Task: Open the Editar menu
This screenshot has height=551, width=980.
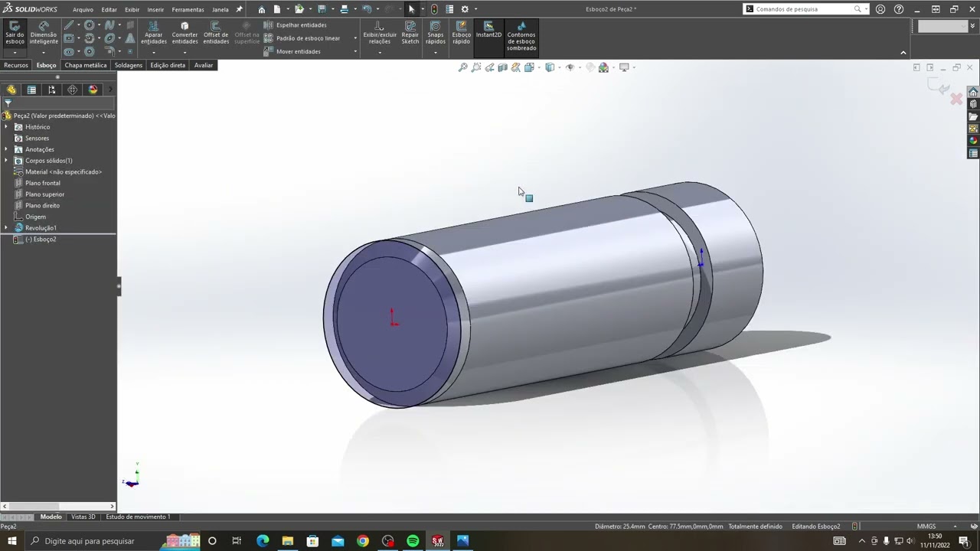Action: [109, 10]
